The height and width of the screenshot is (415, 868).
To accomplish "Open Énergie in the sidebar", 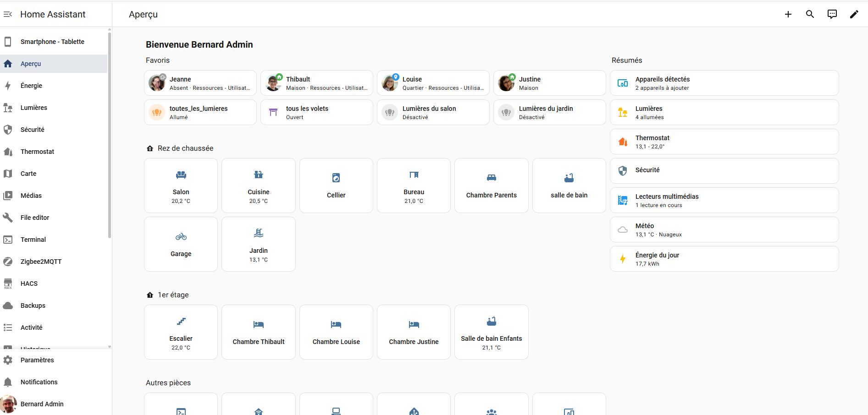I will tap(31, 86).
